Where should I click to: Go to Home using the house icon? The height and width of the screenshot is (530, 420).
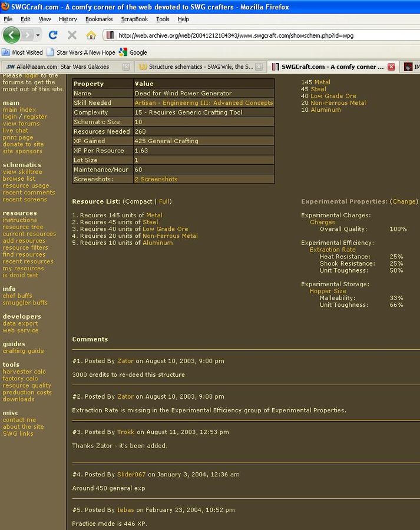pyautogui.click(x=91, y=35)
